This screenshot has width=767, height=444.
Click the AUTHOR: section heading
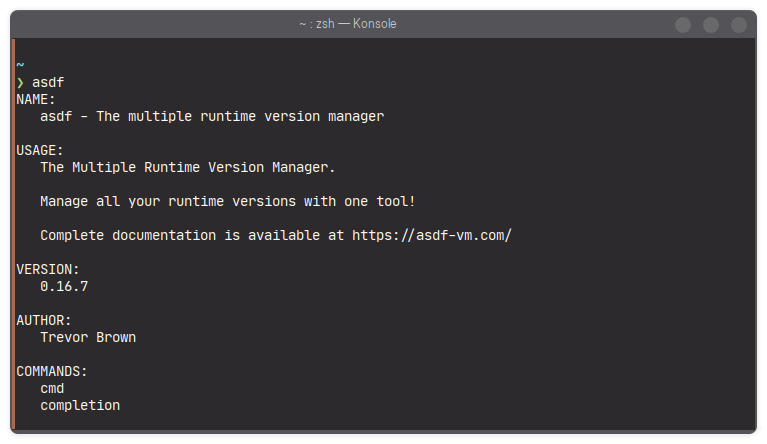44,320
